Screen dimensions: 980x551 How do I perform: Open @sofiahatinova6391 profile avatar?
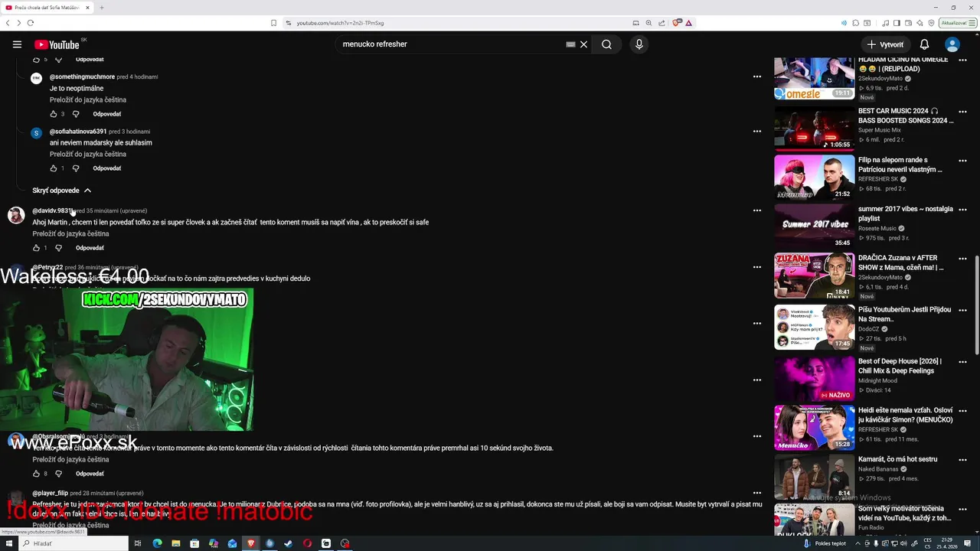36,133
